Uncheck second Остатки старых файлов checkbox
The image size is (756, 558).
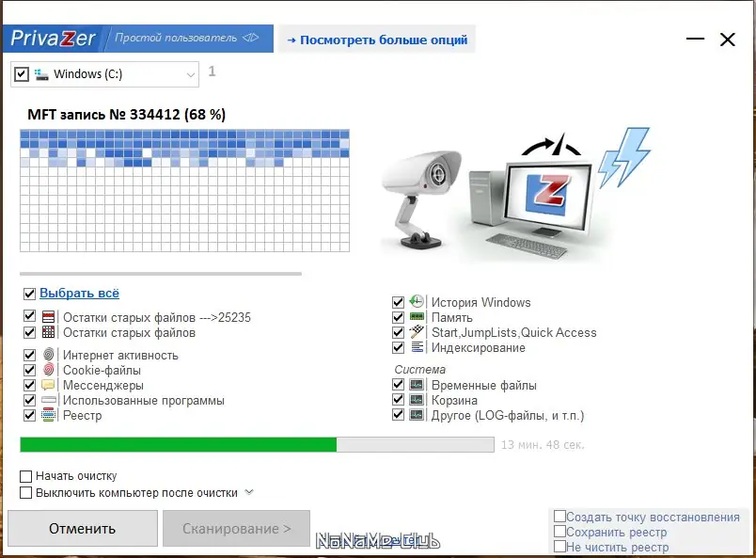pyautogui.click(x=29, y=332)
